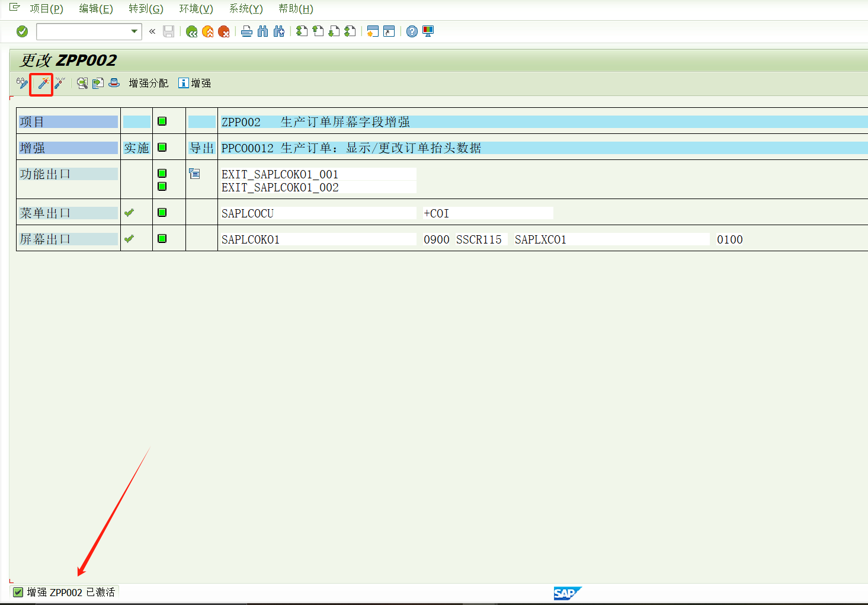Select the 屏幕出口 row label
The image size is (868, 605).
[x=68, y=239]
